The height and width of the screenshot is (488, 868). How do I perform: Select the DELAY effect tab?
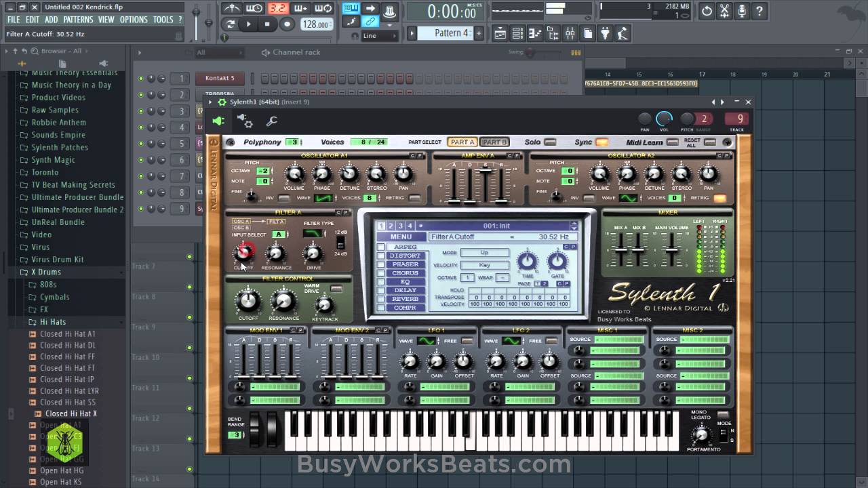406,291
